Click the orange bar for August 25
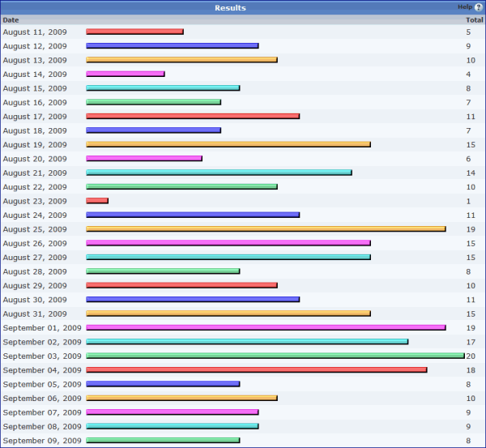Viewport: 486px width, 448px height. (266, 229)
